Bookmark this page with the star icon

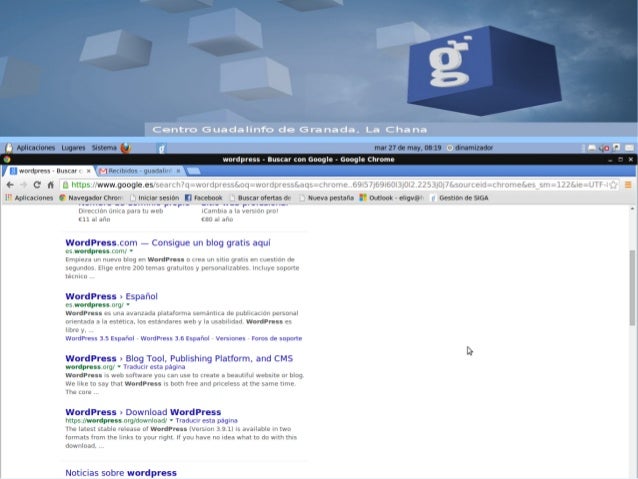[613, 185]
